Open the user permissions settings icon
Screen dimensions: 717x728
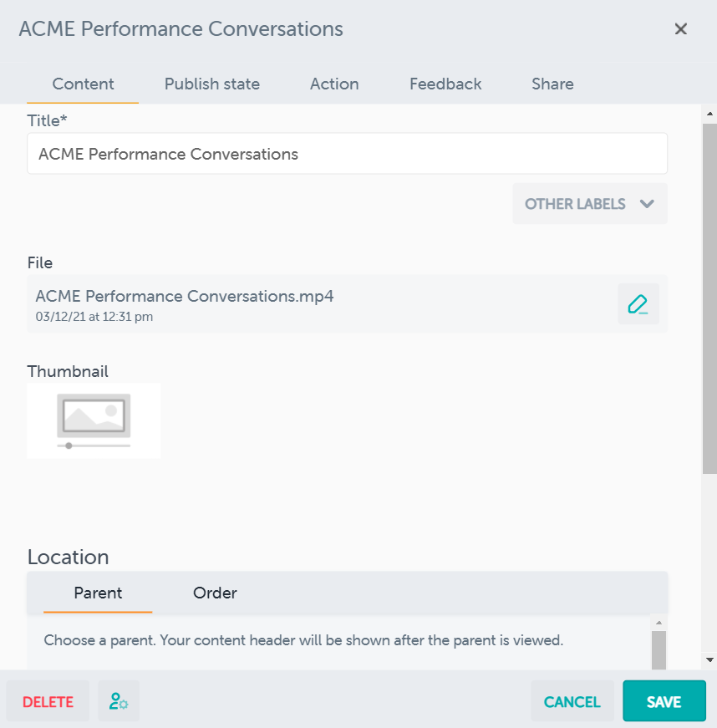click(x=119, y=702)
